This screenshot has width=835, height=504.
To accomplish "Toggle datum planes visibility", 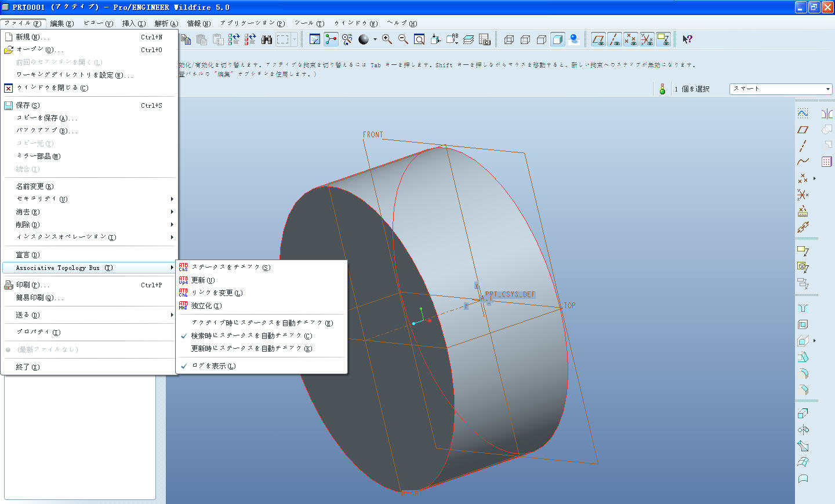I will [598, 39].
